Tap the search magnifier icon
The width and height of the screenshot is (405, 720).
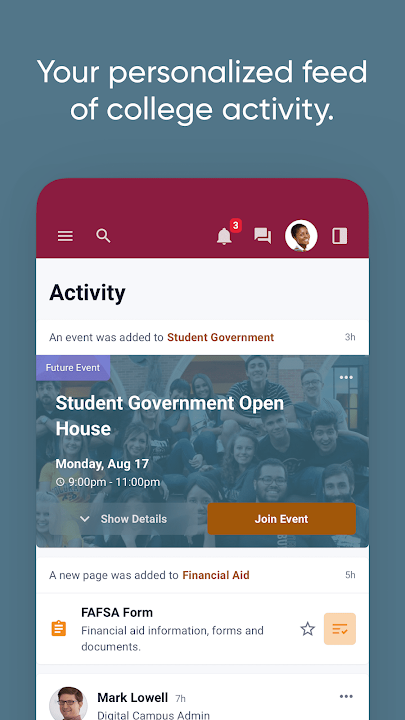coord(103,236)
